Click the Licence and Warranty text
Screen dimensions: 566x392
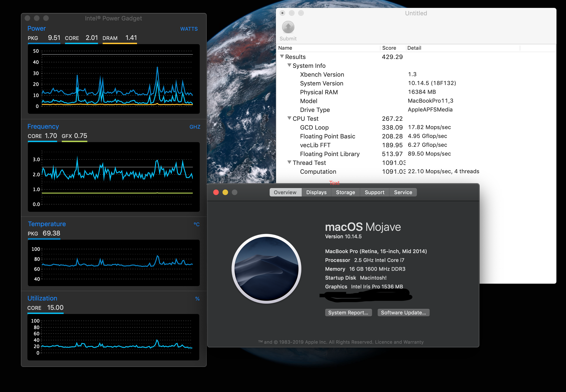(x=400, y=342)
